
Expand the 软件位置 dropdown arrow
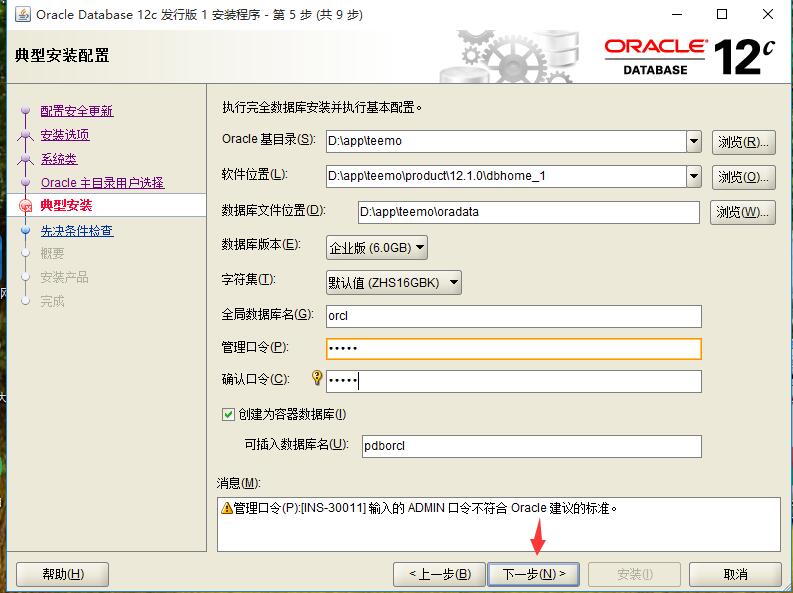[694, 176]
